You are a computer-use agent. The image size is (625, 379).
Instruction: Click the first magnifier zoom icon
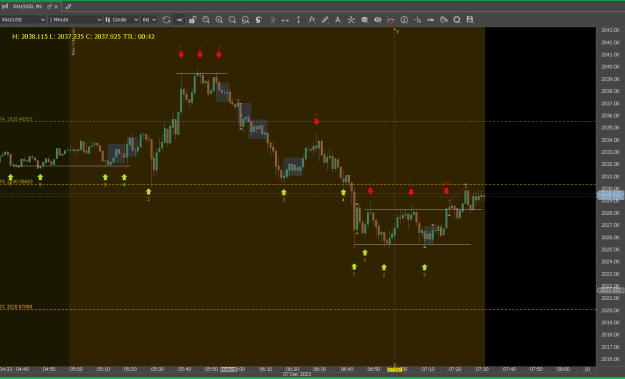[206, 20]
